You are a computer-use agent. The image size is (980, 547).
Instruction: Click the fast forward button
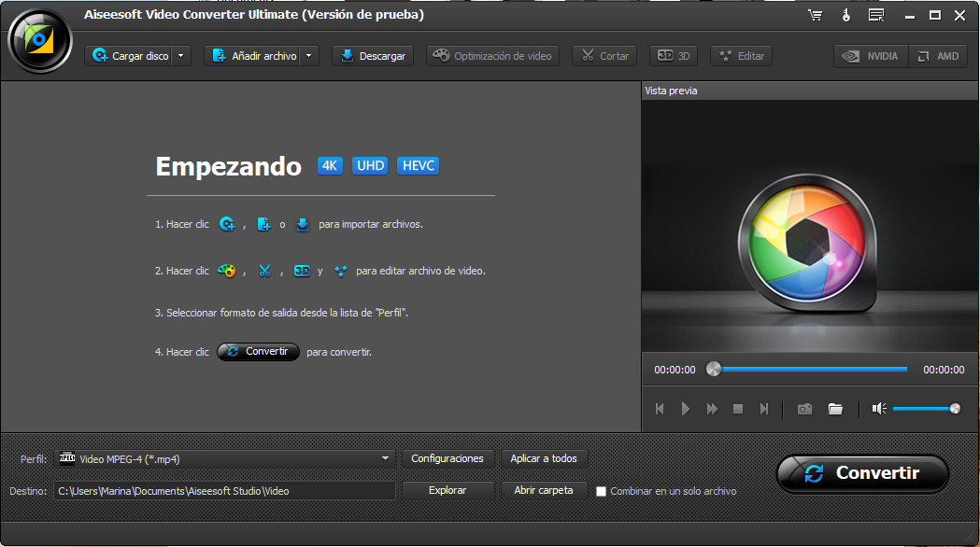pos(712,409)
